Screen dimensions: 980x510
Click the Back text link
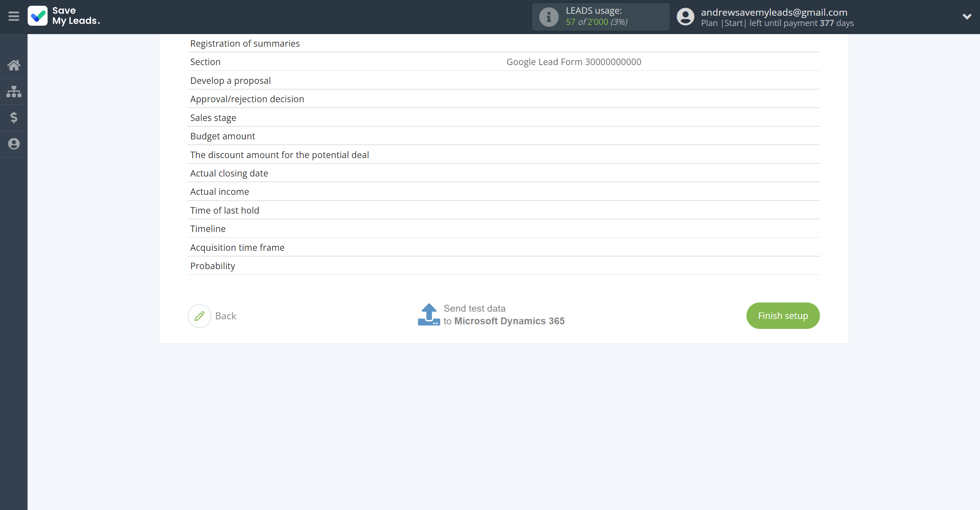(x=225, y=316)
